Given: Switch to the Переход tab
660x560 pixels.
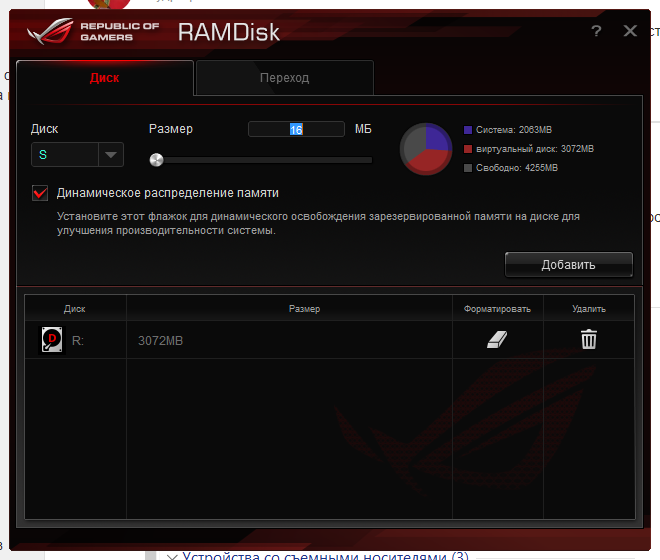Looking at the screenshot, I should tap(285, 78).
